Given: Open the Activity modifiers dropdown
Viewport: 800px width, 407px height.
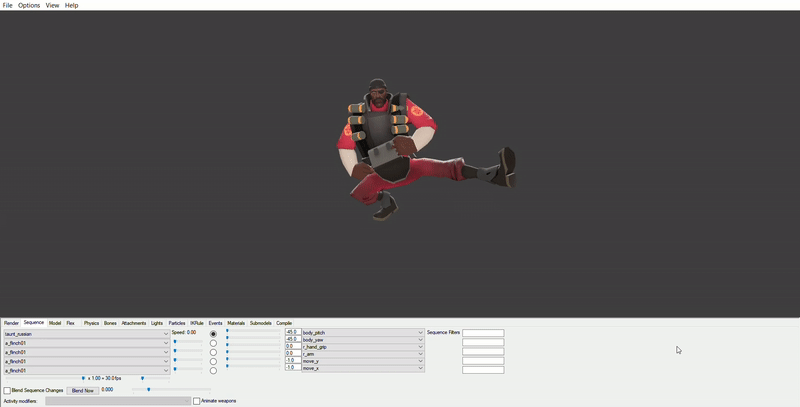Looking at the screenshot, I should click(x=118, y=401).
